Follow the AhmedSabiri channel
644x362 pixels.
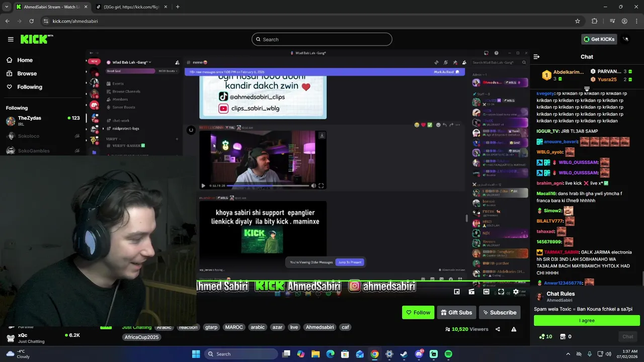point(418,312)
